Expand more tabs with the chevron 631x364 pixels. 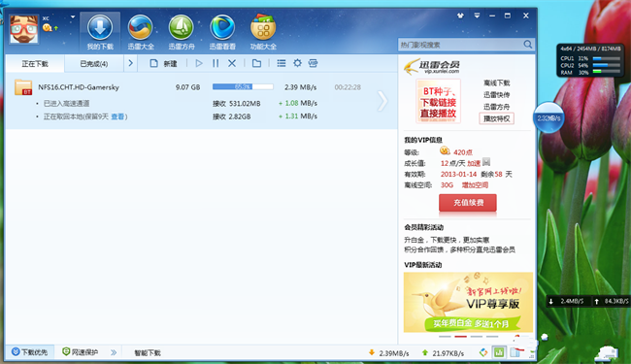(130, 63)
